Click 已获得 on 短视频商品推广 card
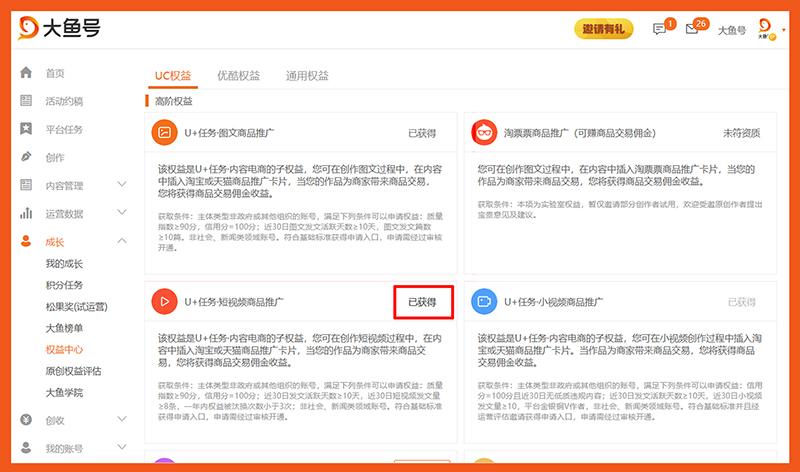The image size is (800, 472). (x=422, y=302)
